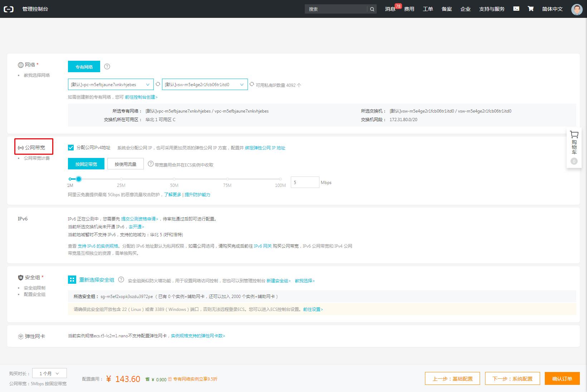The width and height of the screenshot is (587, 392).
Task: Open the shopping cart icon in header
Action: (530, 9)
